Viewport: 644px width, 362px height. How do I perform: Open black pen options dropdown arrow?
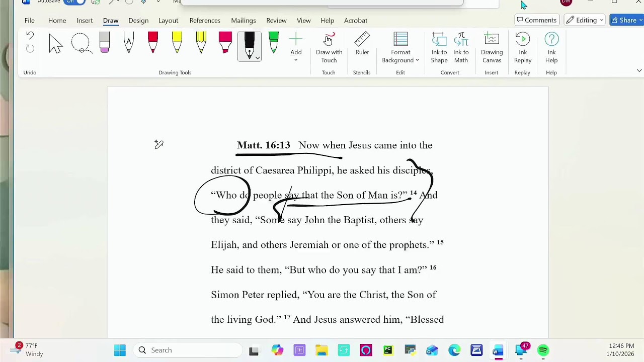coord(258,58)
